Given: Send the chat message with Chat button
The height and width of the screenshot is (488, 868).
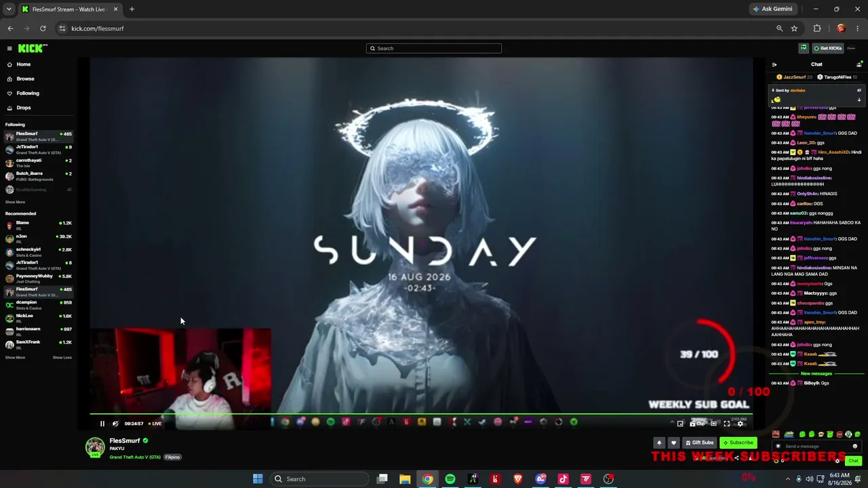Looking at the screenshot, I should coord(853,461).
